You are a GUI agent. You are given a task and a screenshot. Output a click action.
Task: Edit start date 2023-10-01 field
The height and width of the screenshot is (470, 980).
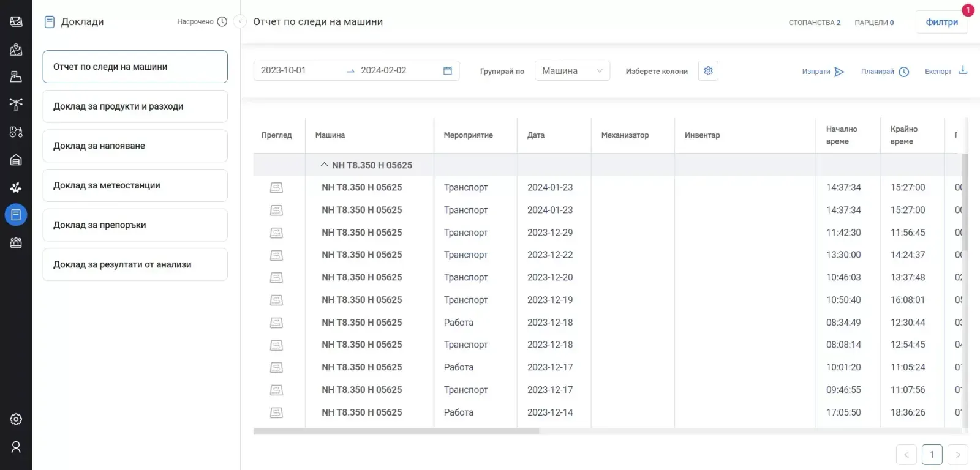point(300,70)
